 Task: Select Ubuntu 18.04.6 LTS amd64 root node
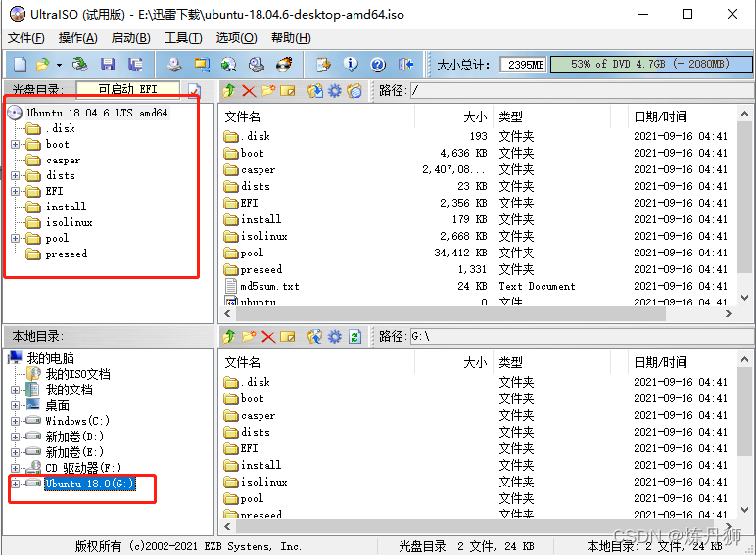(97, 113)
